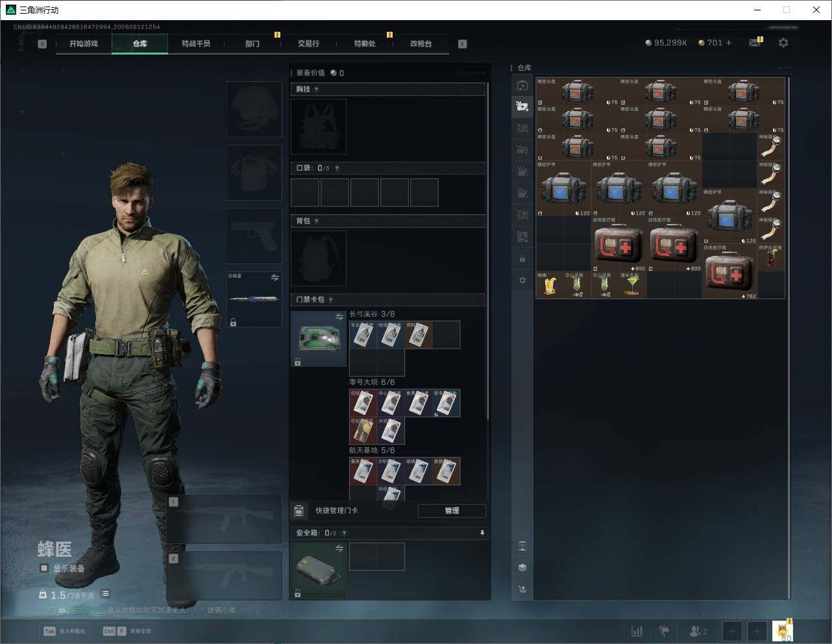Click the help icon next to 胸挂
This screenshot has height=644, width=832.
click(x=317, y=90)
